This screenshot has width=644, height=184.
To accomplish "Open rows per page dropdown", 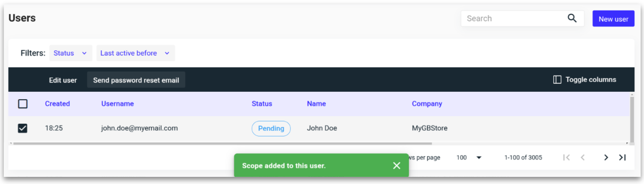I will click(x=469, y=158).
